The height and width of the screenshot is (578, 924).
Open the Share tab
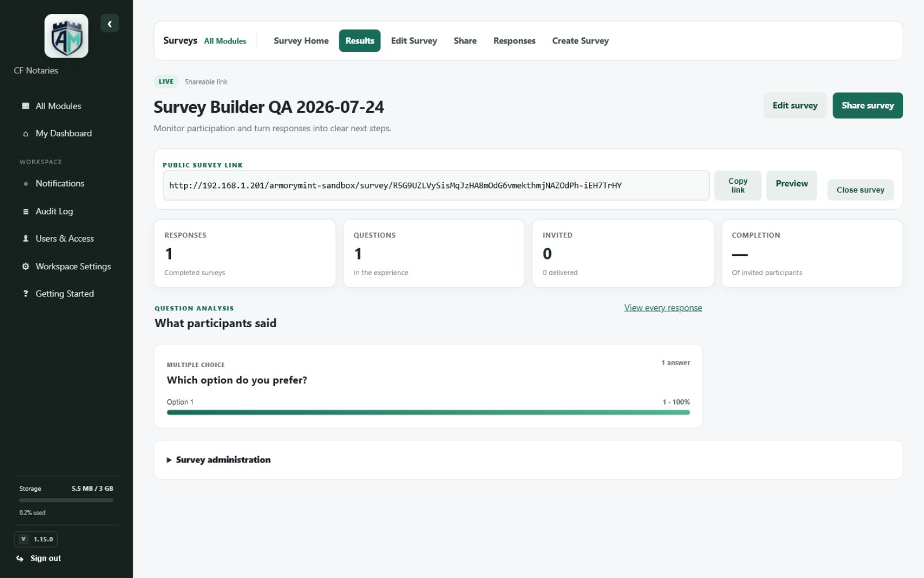tap(465, 41)
